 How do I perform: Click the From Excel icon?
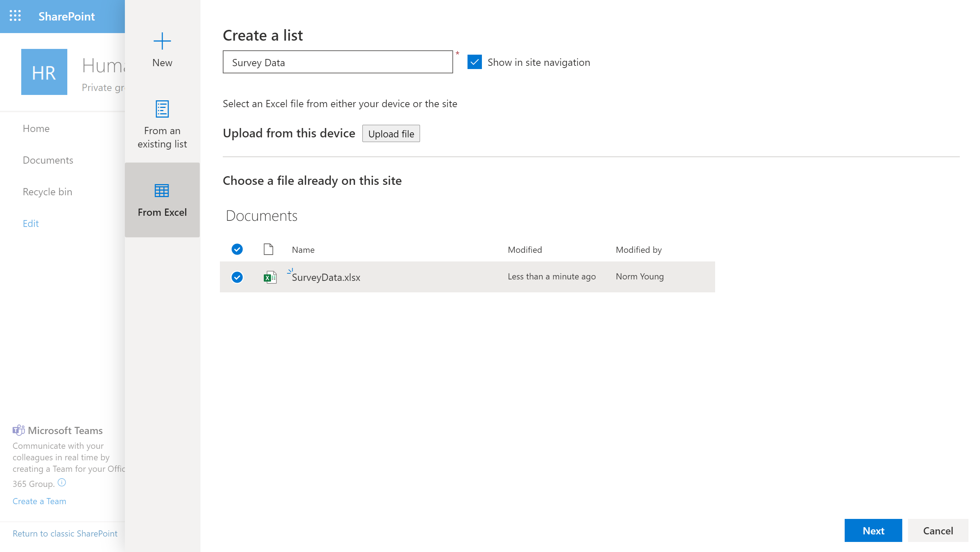(x=162, y=190)
